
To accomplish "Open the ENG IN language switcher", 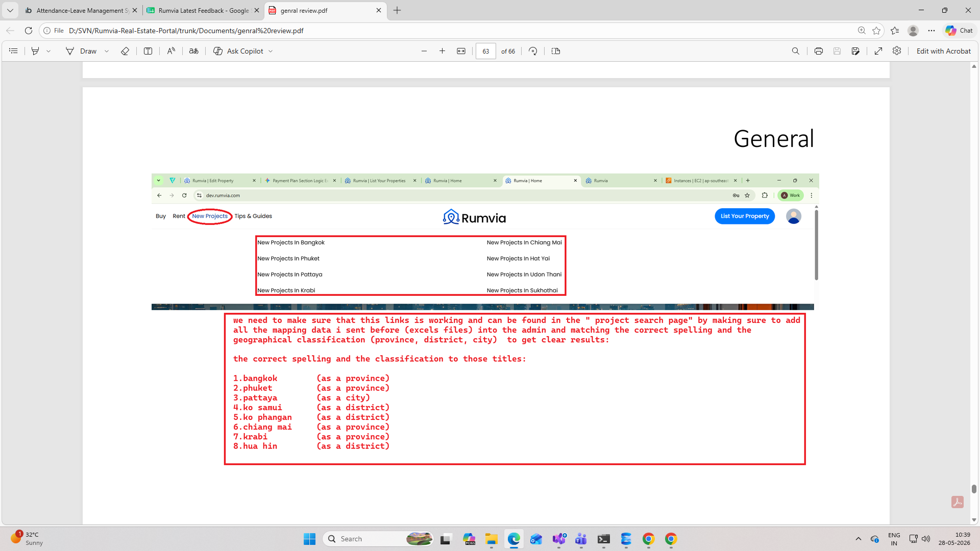I will [x=894, y=539].
